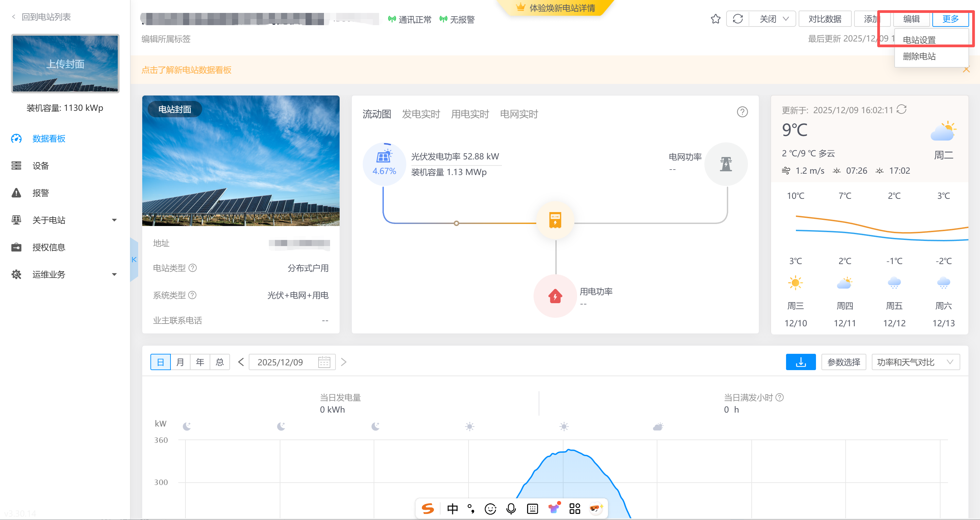Switch chart period to 年

pos(200,362)
